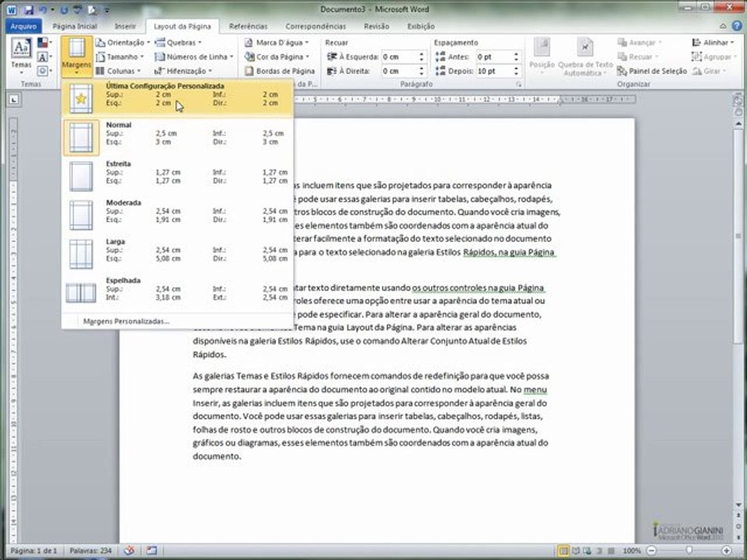Select the Espelhada margin preset
This screenshot has width=747, height=560.
pos(177,293)
